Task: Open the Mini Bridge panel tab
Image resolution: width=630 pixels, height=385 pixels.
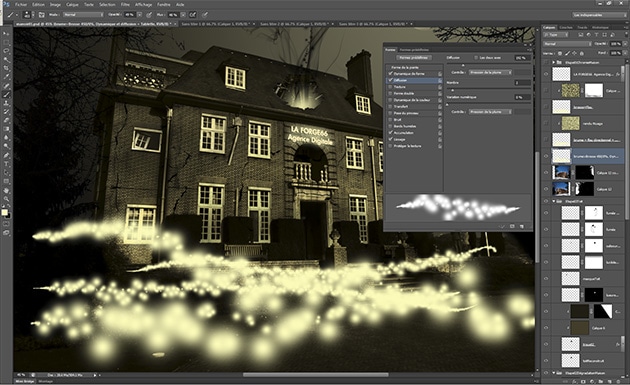Action: (x=25, y=381)
